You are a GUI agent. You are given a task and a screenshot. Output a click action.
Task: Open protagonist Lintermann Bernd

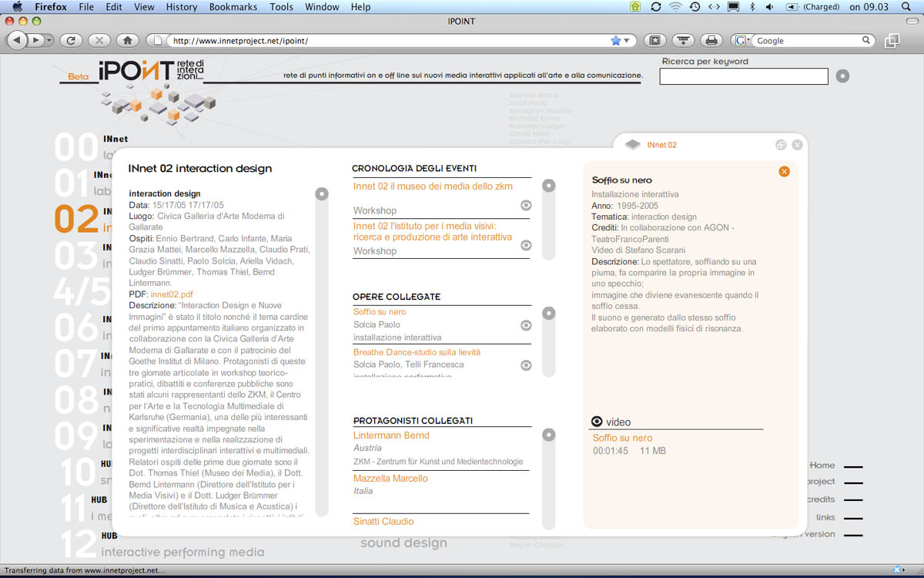391,435
